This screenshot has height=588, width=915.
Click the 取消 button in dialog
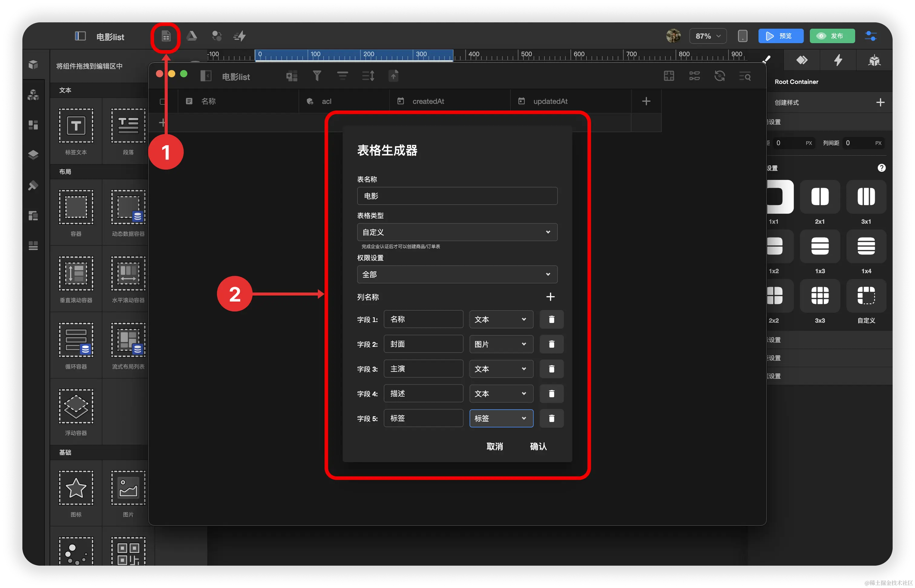[x=494, y=446]
